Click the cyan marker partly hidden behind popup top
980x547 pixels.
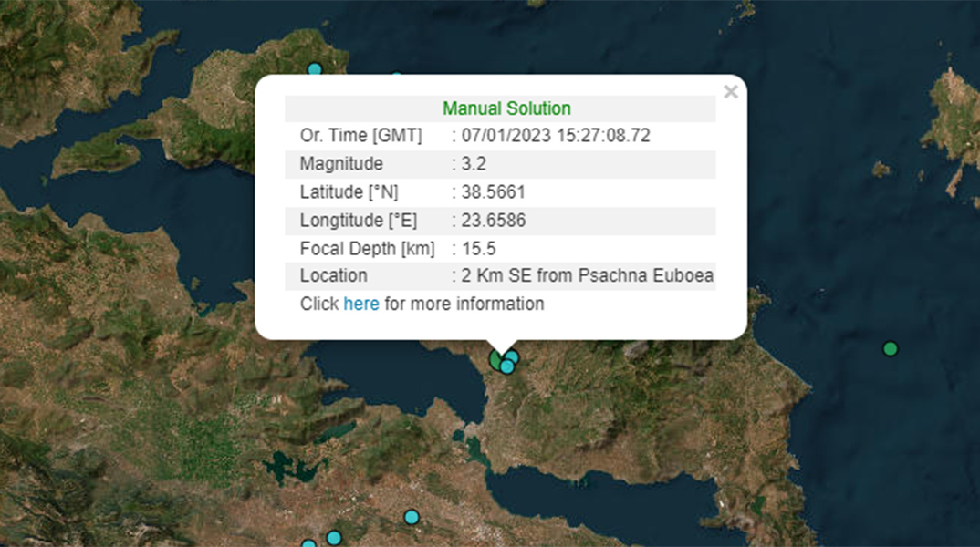[396, 77]
